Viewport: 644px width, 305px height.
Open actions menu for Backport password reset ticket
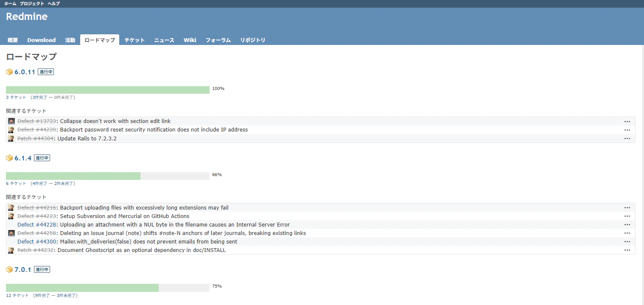click(627, 130)
